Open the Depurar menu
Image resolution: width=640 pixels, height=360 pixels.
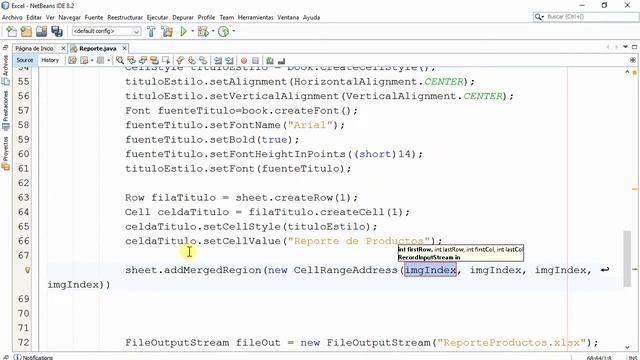[183, 17]
